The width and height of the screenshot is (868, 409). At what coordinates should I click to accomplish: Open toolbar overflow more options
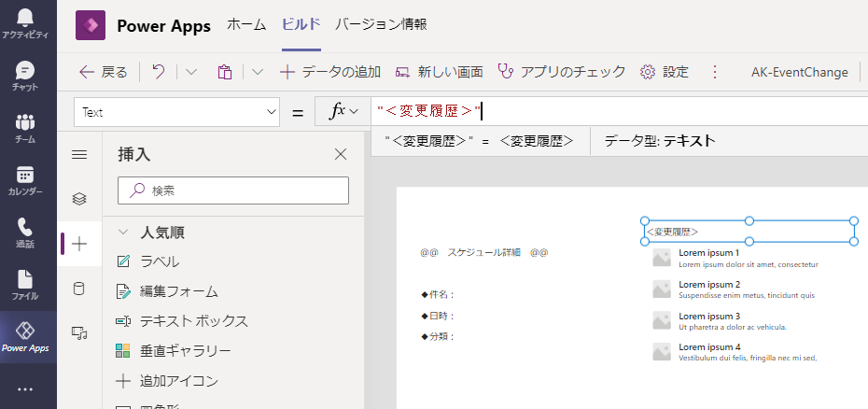pyautogui.click(x=715, y=72)
